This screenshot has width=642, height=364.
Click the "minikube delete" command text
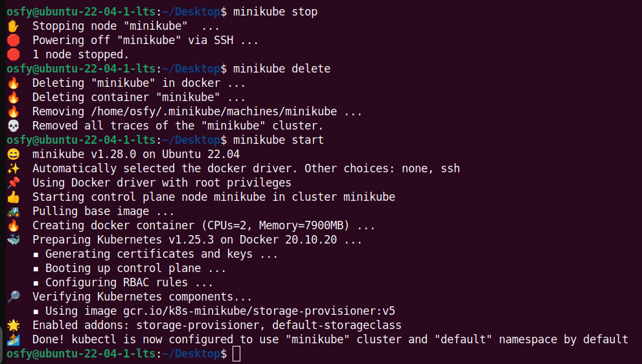click(282, 69)
